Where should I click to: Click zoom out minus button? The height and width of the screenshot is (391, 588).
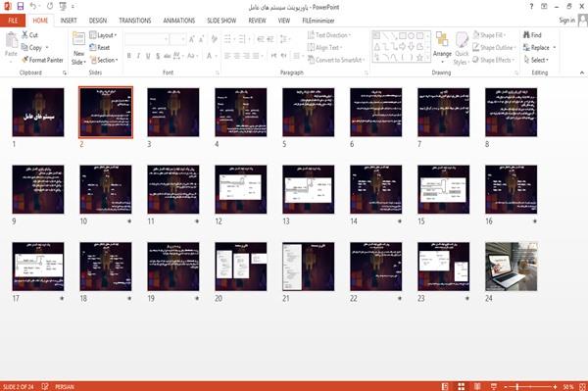(506, 386)
